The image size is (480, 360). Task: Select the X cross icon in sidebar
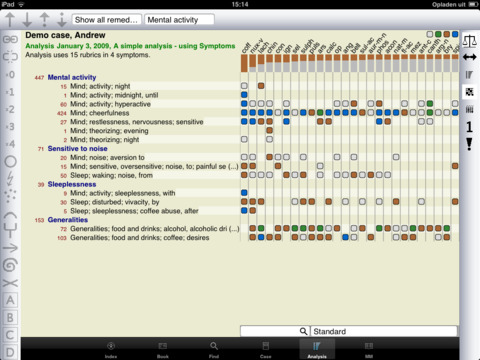click(x=10, y=283)
